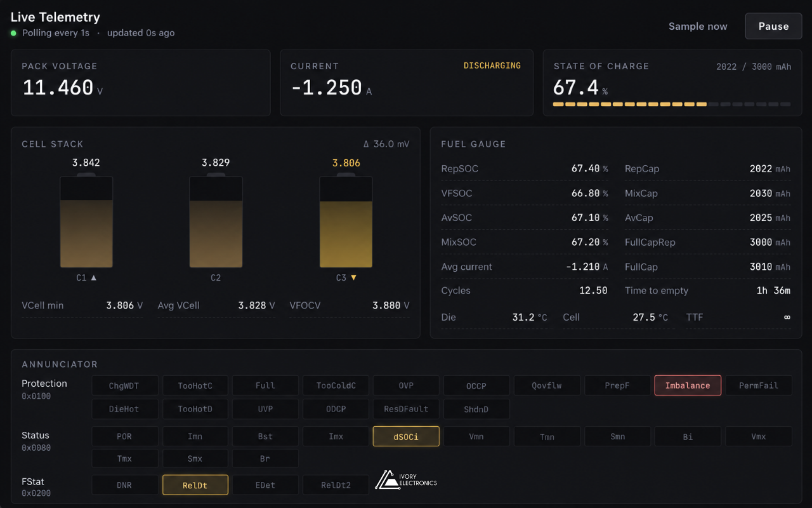Click the DISCHARGING status label
The height and width of the screenshot is (508, 812).
[x=492, y=65]
